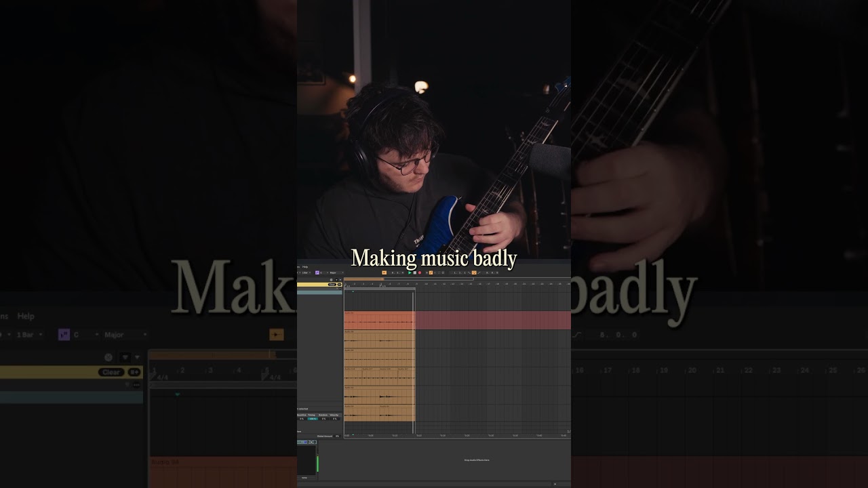Select the Audio 58 clip
This screenshot has height=488, width=868.
[380, 339]
